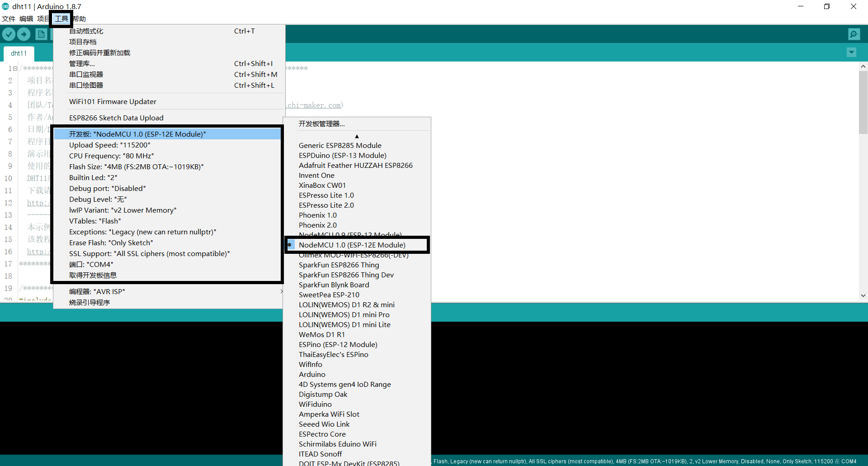The height and width of the screenshot is (466, 868).
Task: Select ESPDuino (ESP-13 Module) board
Action: pos(357,156)
